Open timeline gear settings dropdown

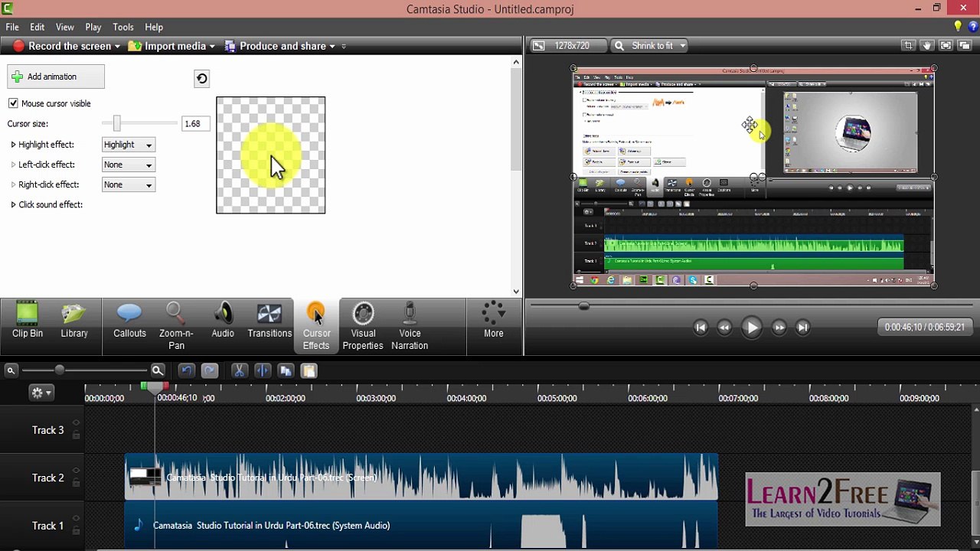(x=41, y=393)
